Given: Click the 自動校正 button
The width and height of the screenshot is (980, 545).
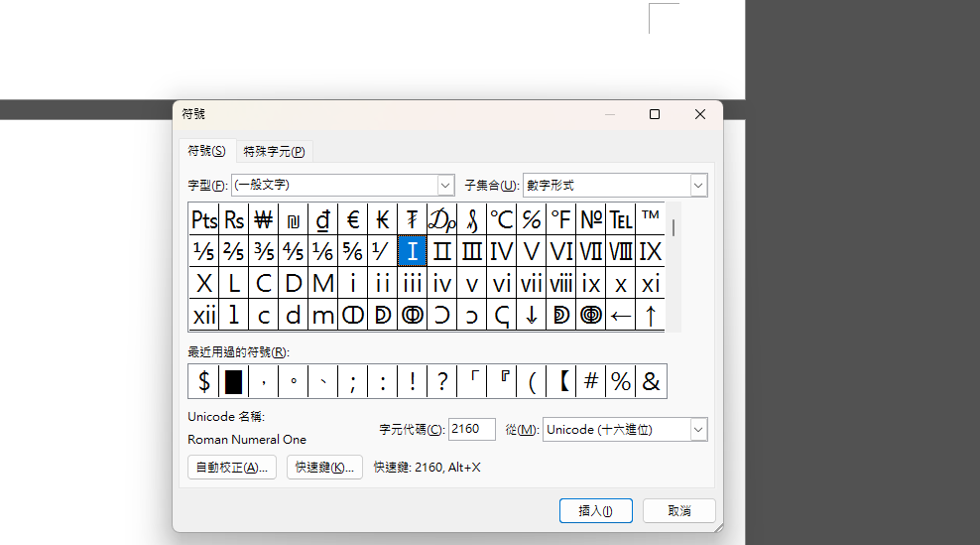Looking at the screenshot, I should (232, 468).
